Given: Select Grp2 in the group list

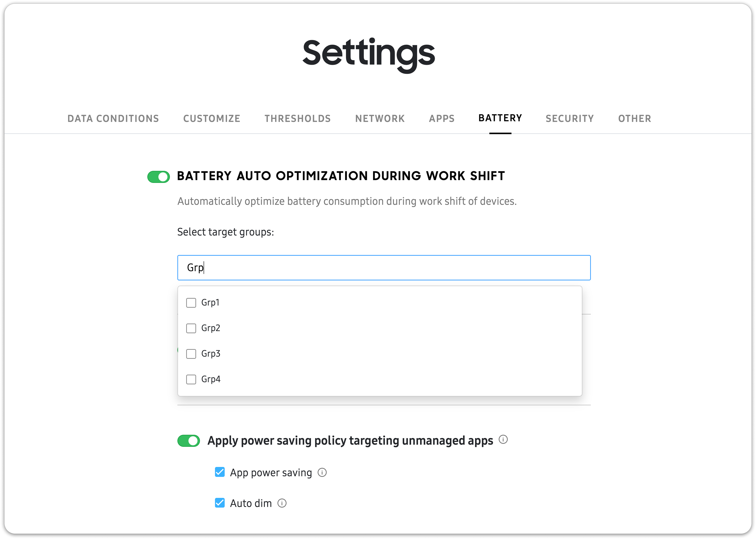Looking at the screenshot, I should pos(191,328).
